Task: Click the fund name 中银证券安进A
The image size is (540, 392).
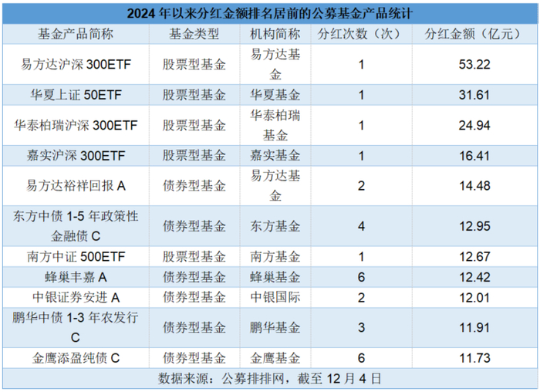Action: [76, 297]
